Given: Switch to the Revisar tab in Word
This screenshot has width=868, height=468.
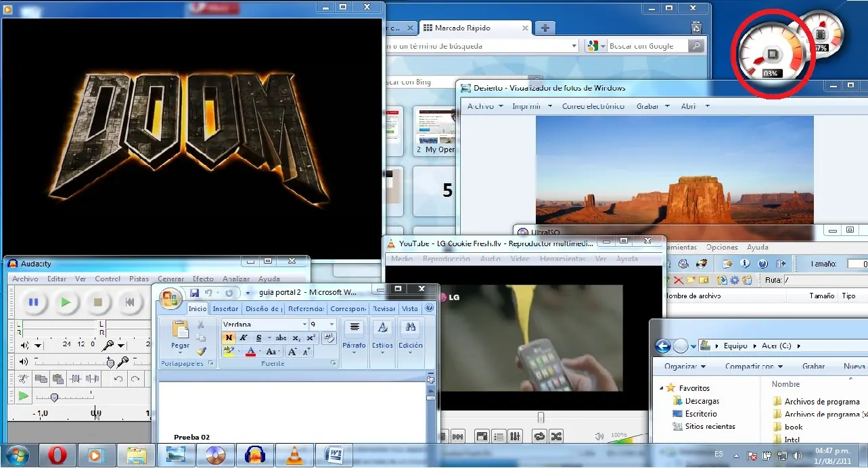Looking at the screenshot, I should click(384, 308).
